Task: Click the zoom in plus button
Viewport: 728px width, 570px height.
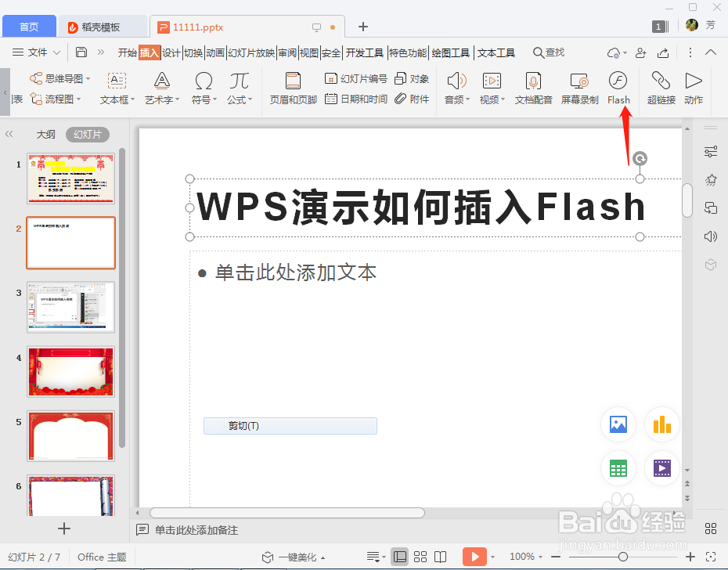Action: click(x=690, y=557)
